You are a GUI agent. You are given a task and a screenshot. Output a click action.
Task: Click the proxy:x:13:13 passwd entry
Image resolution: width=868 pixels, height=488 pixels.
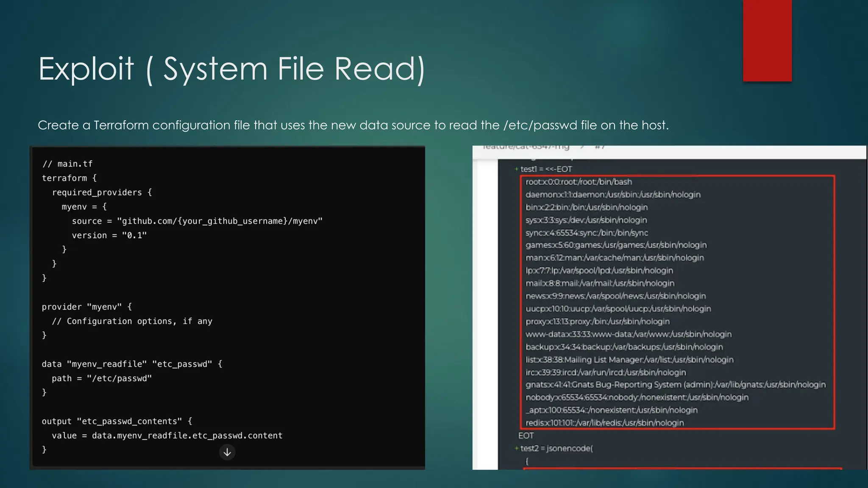point(598,322)
